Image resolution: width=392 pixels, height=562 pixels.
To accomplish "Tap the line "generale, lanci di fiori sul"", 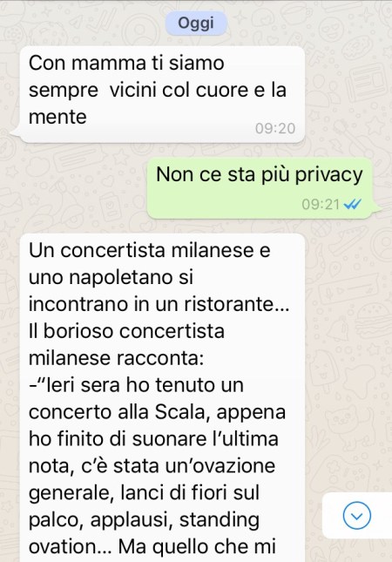I will point(144,493).
